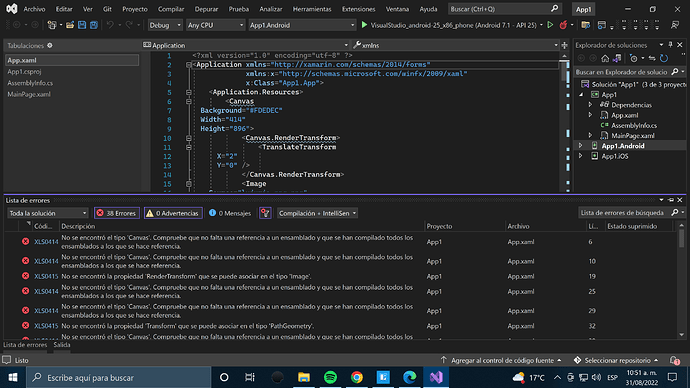Image resolution: width=690 pixels, height=388 pixels.
Task: Open the App1.Android startup project dropdown
Action: (x=302, y=25)
